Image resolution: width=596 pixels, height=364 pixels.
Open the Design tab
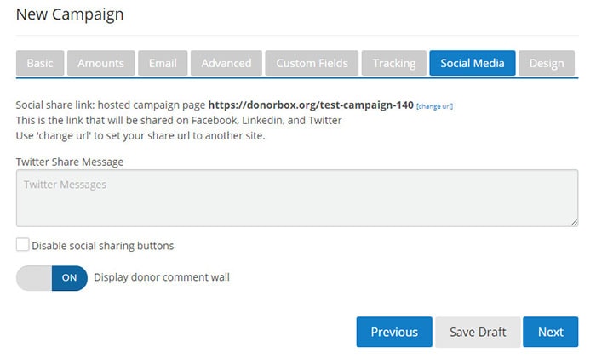(x=547, y=63)
